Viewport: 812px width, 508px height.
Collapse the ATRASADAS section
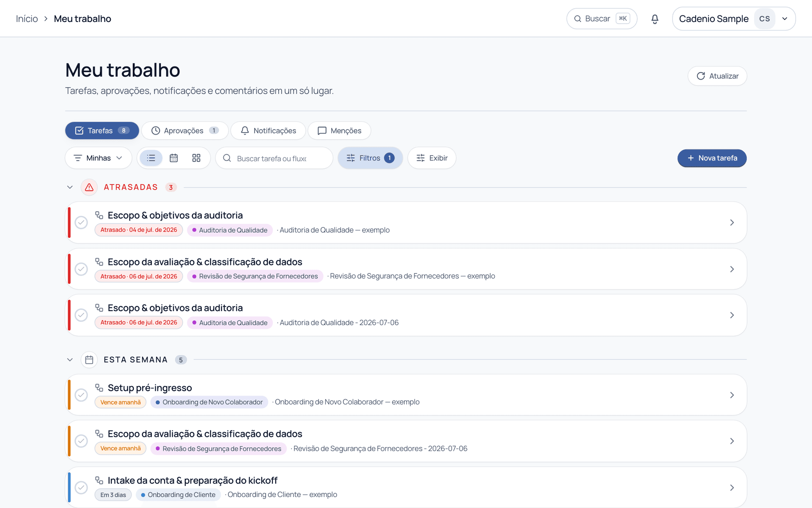click(x=70, y=187)
